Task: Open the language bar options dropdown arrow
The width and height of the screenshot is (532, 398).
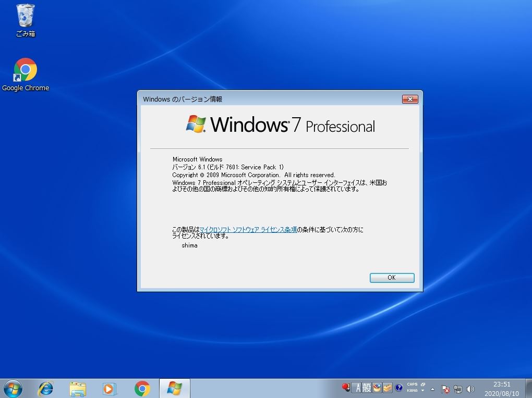Action: tap(423, 391)
